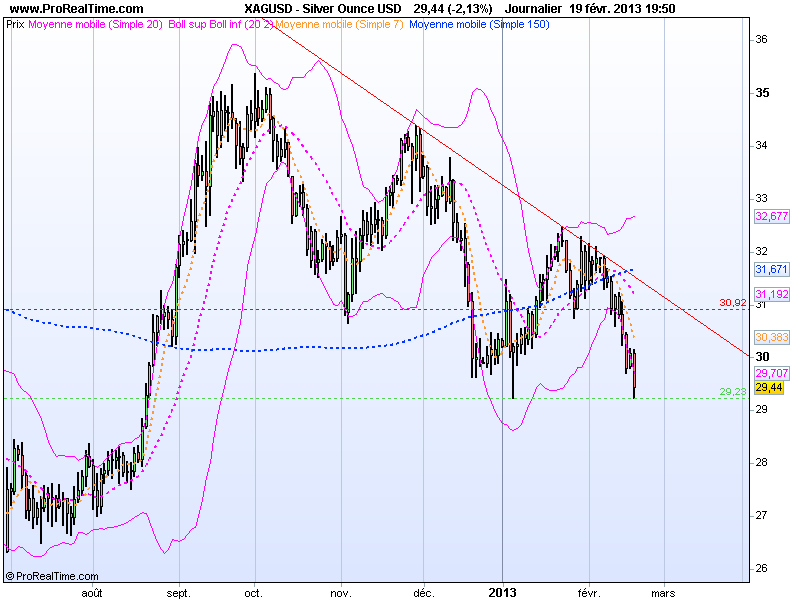Click the 31,671 blue moving average label
The width and height of the screenshot is (800, 600).
(x=772, y=269)
